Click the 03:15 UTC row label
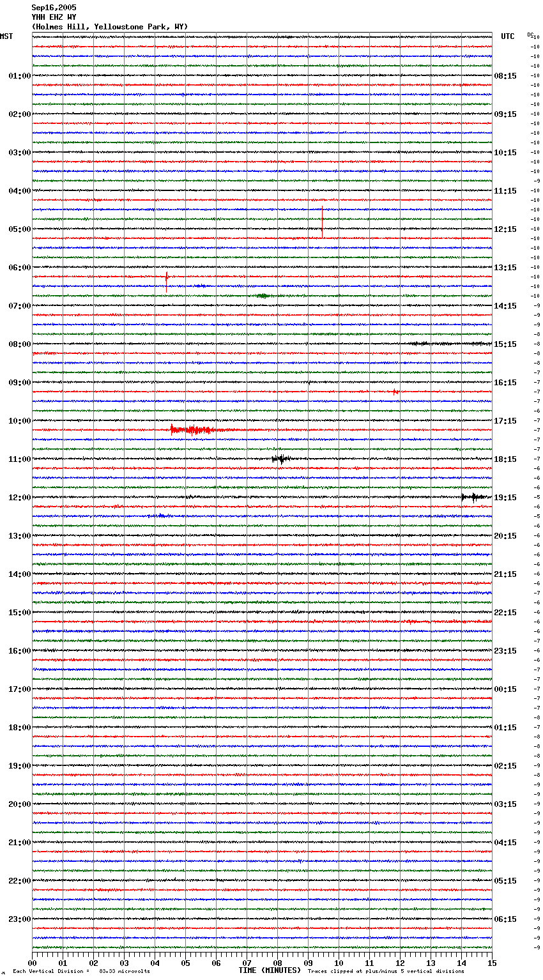543x980 pixels. coord(505,804)
